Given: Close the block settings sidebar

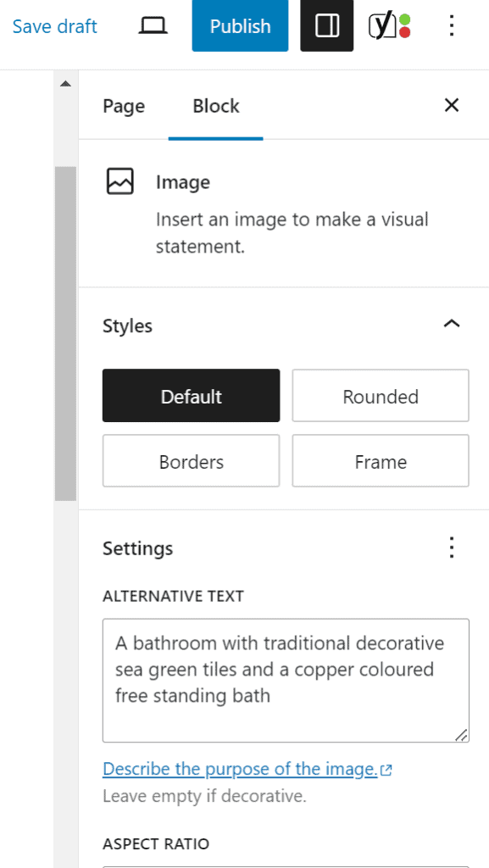Looking at the screenshot, I should click(x=452, y=105).
